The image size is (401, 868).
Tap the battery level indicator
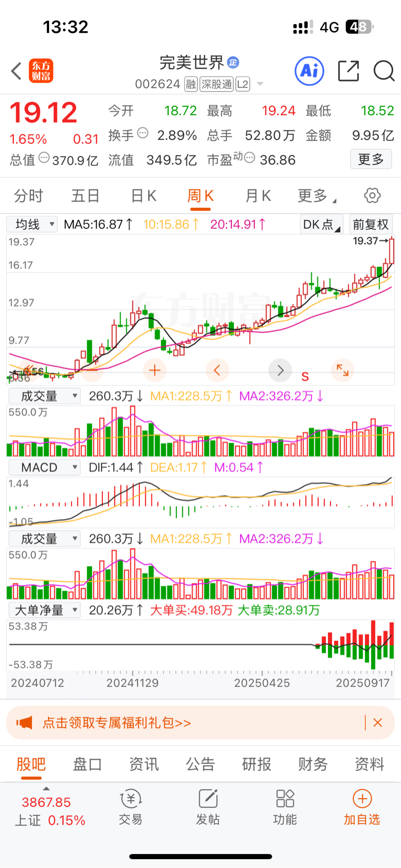(360, 27)
